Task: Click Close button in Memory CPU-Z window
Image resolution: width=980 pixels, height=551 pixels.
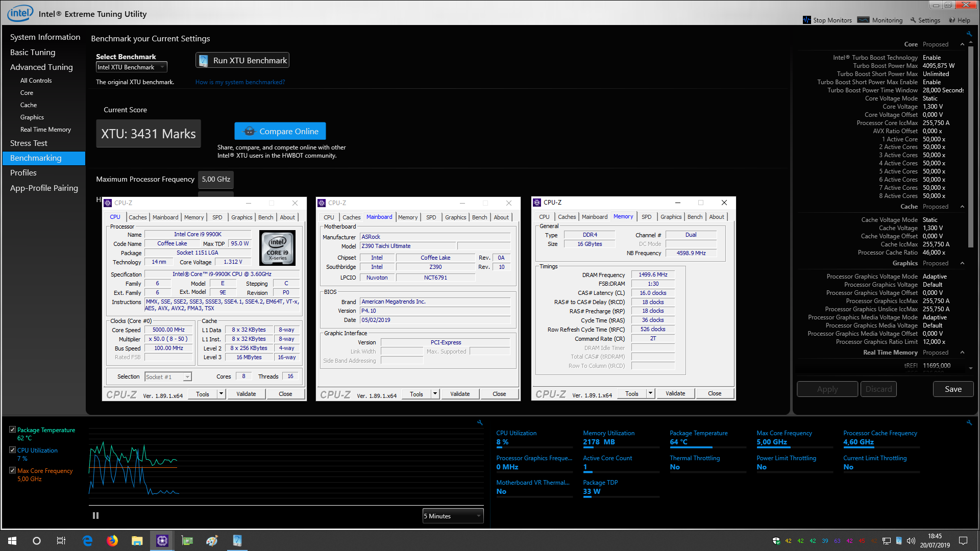Action: [x=715, y=393]
